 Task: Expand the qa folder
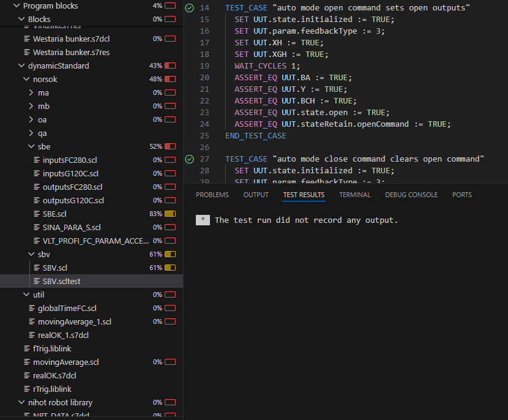[x=31, y=133]
